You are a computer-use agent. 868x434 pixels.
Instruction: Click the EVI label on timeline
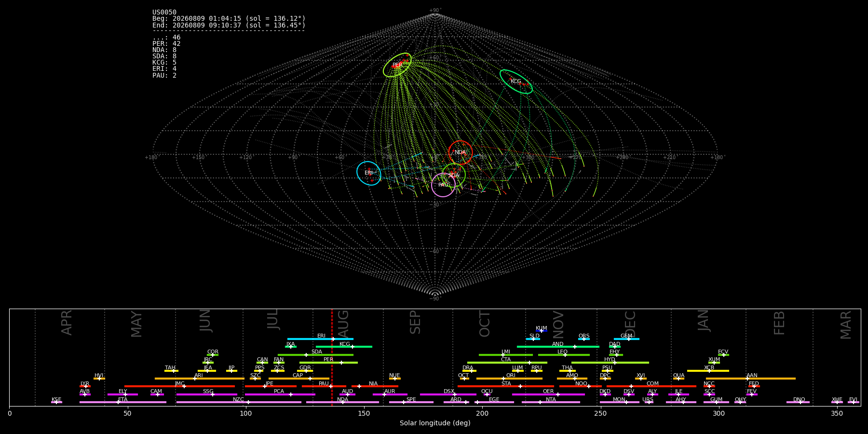[x=853, y=400]
